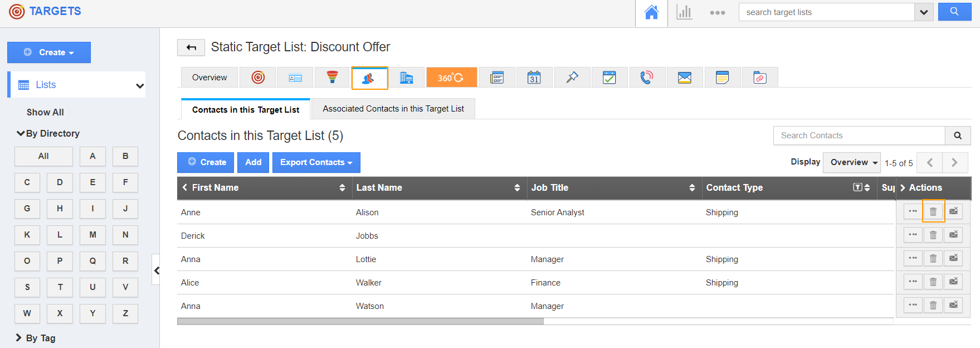Click the sales funnel icon tab
This screenshot has height=348, width=980.
[332, 78]
